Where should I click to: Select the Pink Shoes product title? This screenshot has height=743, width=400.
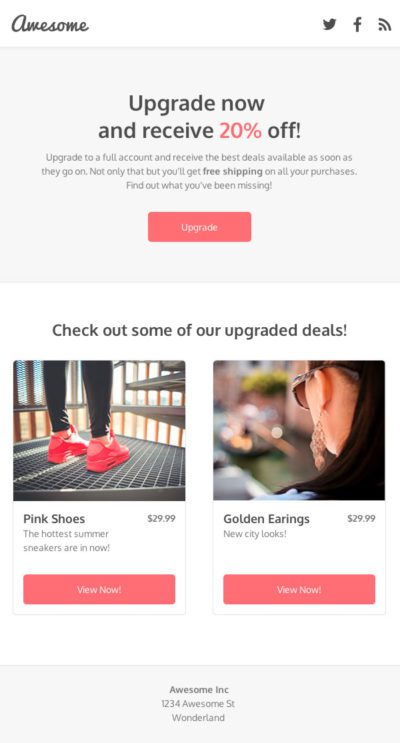[x=54, y=519]
